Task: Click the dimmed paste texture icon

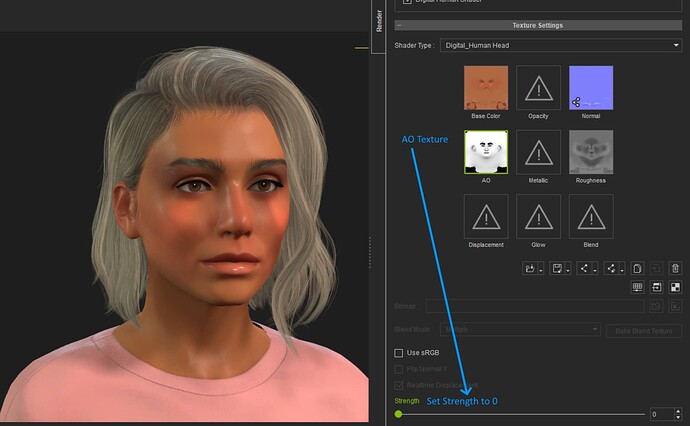Action: 656,268
